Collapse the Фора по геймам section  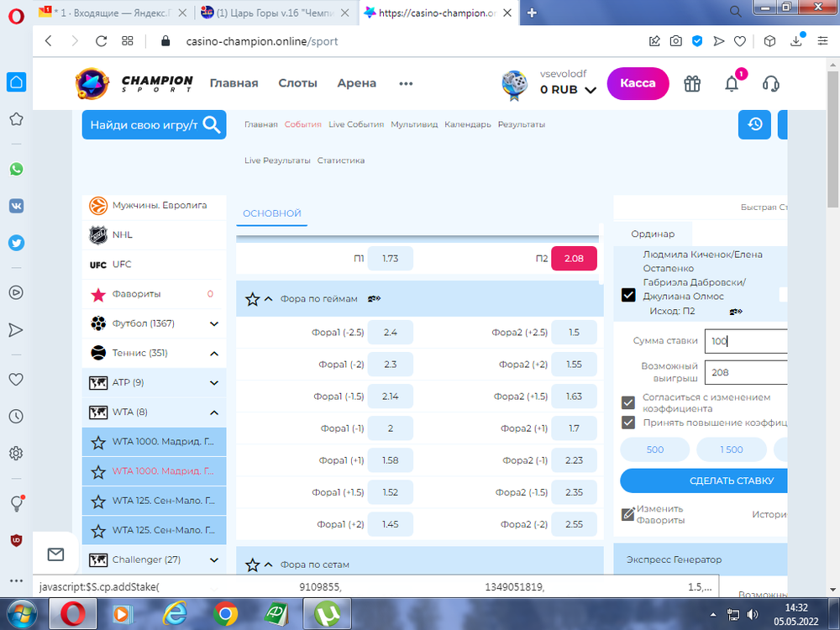pyautogui.click(x=269, y=299)
